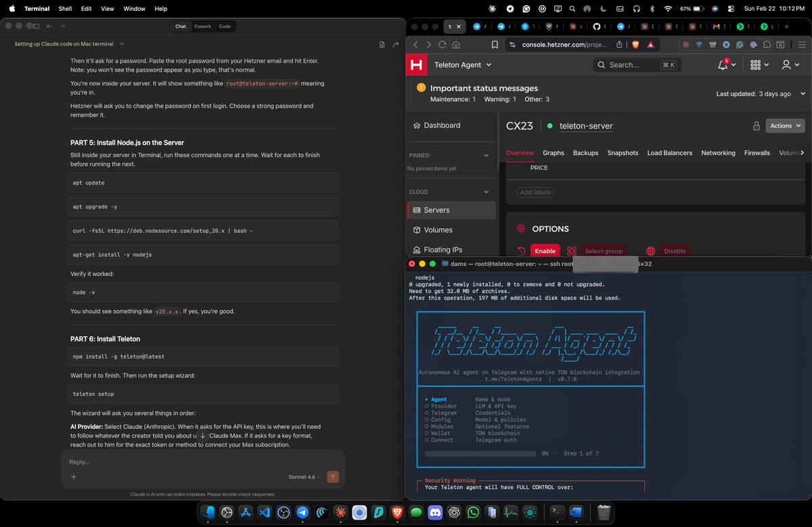812x527 pixels.
Task: Reload the Hetzner console page
Action: (x=443, y=45)
